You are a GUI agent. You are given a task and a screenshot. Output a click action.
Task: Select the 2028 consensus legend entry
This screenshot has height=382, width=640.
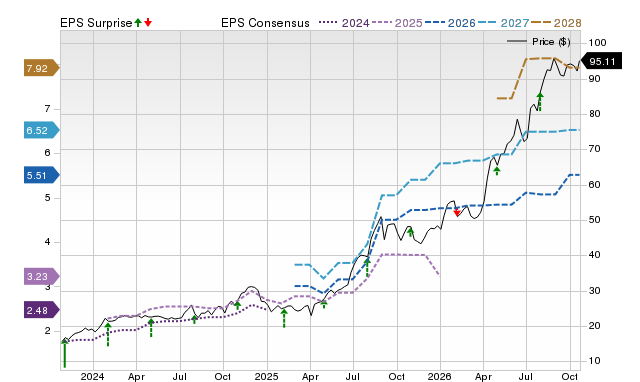(556, 23)
